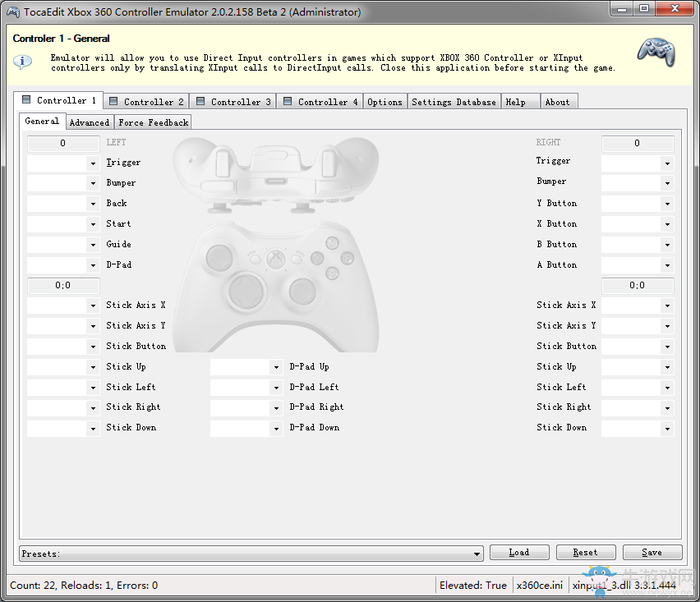
Task: Open the Presets dropdown list
Action: pos(251,554)
